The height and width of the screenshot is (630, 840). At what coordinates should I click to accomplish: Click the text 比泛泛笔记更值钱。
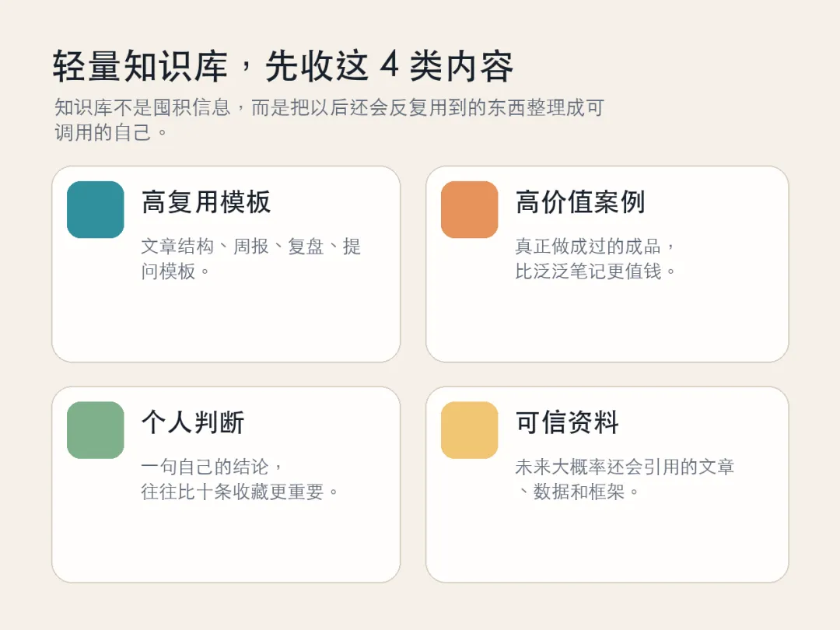tap(597, 271)
